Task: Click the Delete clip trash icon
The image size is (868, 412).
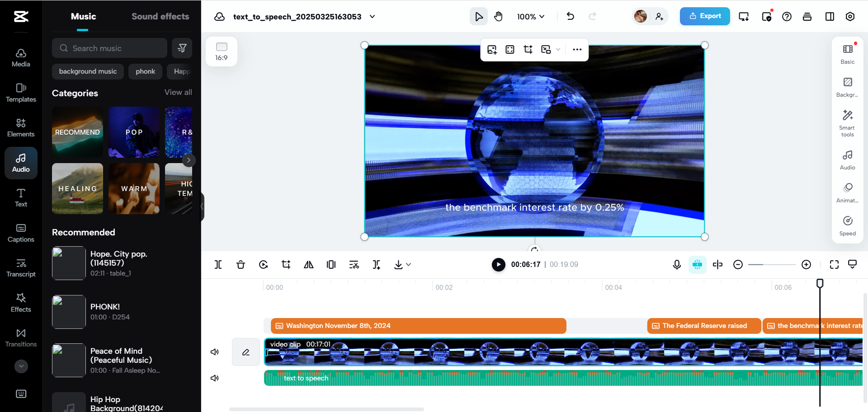Action: point(241,264)
